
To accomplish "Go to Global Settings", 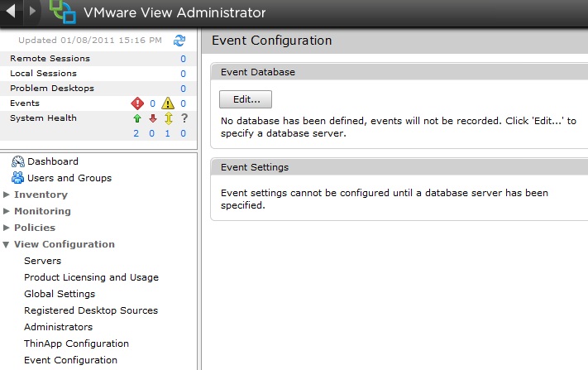I will tap(60, 294).
